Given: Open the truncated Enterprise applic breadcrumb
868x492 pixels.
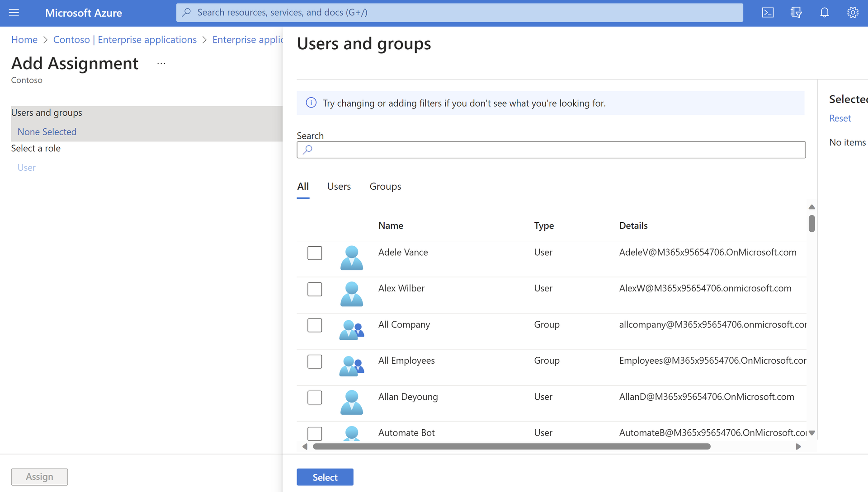Looking at the screenshot, I should (x=248, y=40).
